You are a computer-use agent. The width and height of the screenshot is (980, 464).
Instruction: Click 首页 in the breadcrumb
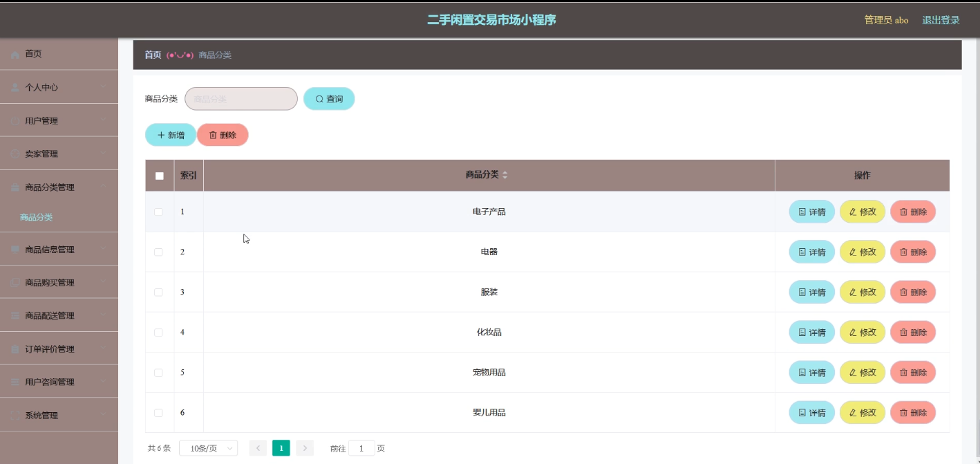pyautogui.click(x=153, y=55)
